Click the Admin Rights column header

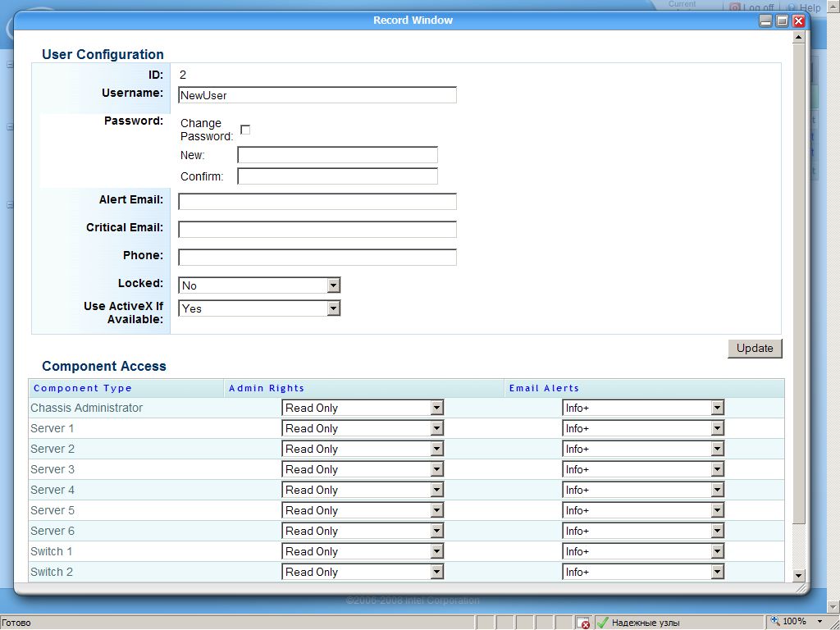pos(267,388)
